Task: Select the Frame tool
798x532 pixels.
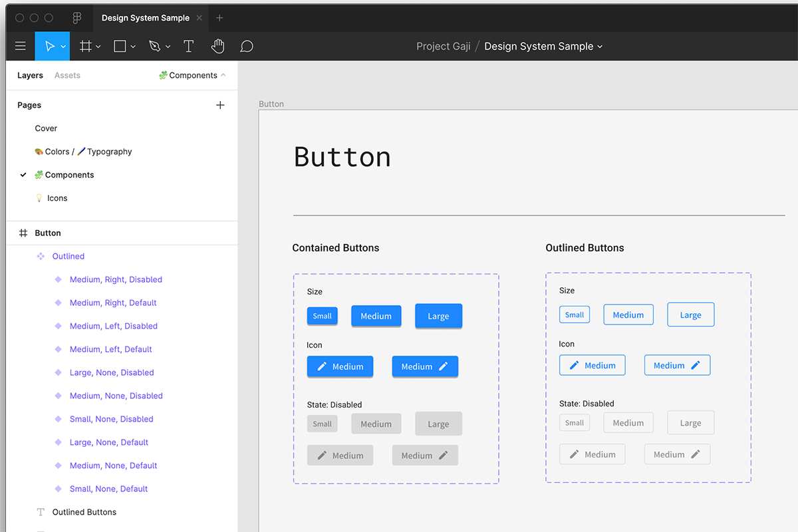Action: click(86, 46)
